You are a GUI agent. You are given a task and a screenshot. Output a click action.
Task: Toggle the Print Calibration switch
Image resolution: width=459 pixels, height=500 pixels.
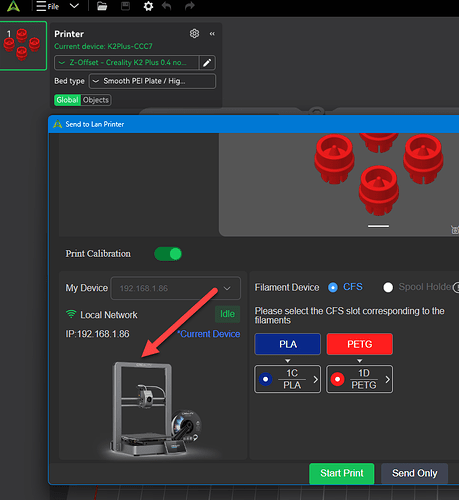[168, 254]
